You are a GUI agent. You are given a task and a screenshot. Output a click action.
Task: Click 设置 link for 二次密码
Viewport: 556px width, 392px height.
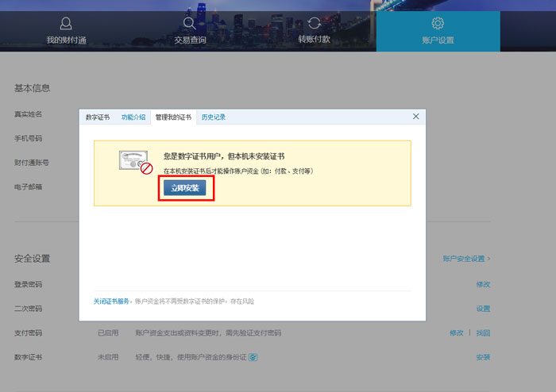pos(483,309)
